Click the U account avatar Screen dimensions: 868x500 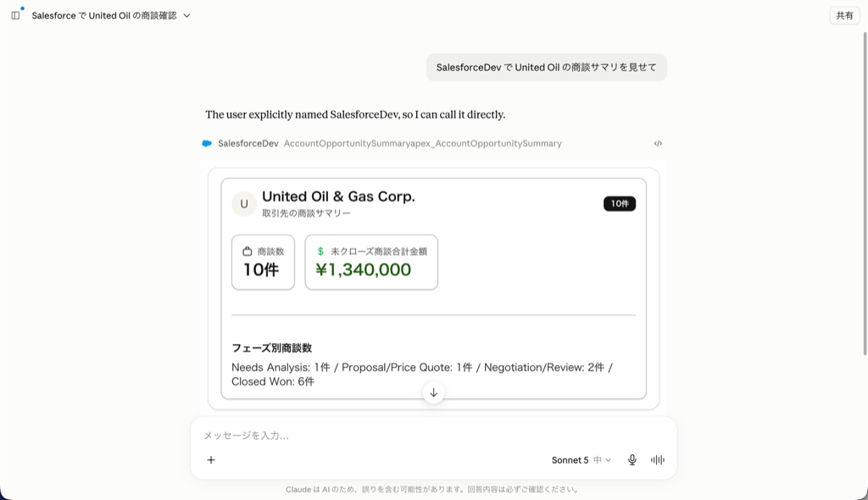pos(244,203)
